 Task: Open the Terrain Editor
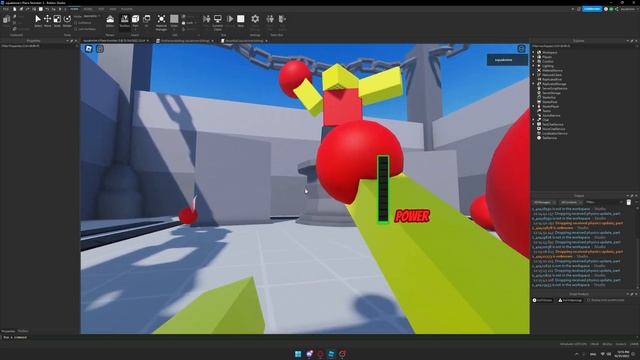tap(110, 21)
